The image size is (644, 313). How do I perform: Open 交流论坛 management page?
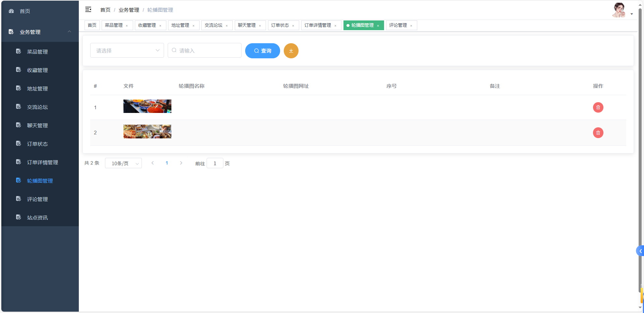click(38, 107)
